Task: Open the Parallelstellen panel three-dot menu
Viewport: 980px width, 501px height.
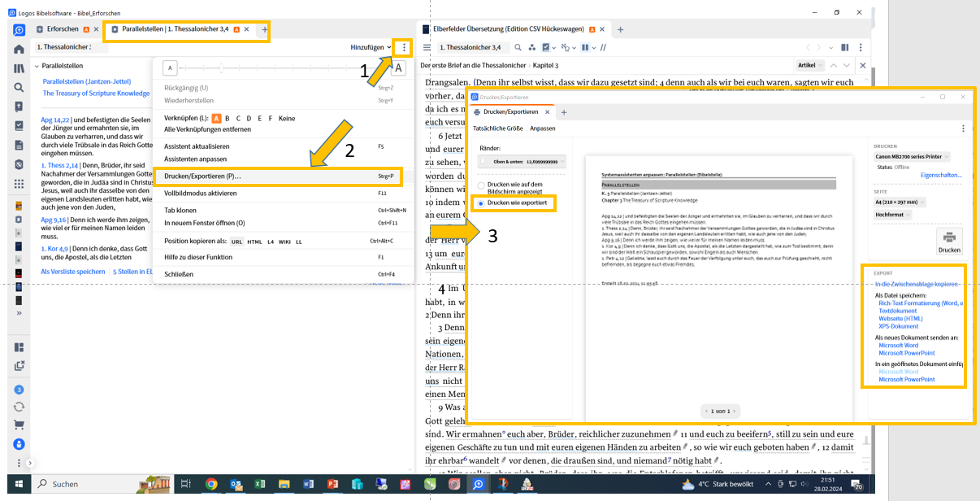Action: tap(404, 48)
